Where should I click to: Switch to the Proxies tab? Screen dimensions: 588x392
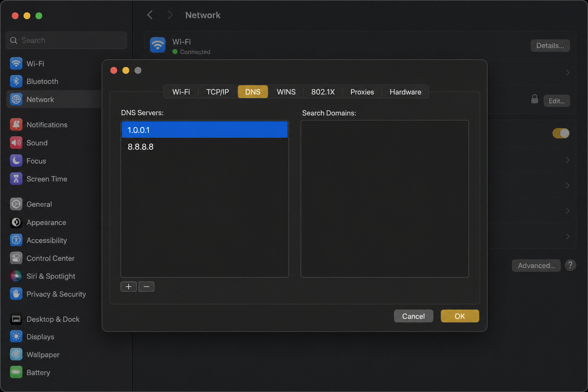tap(362, 92)
